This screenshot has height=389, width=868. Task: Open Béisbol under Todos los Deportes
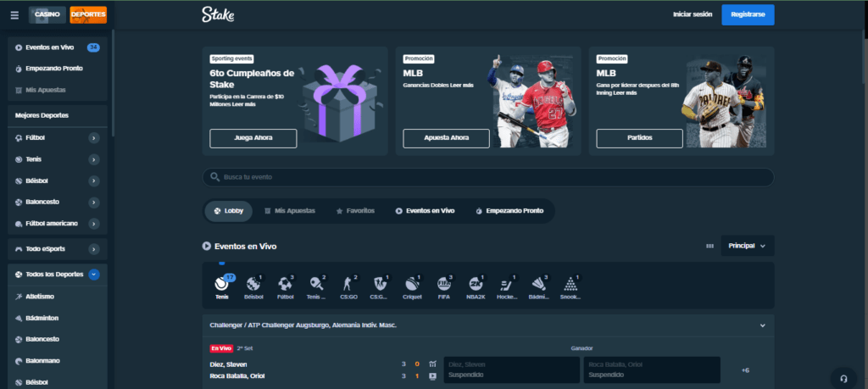point(58,382)
